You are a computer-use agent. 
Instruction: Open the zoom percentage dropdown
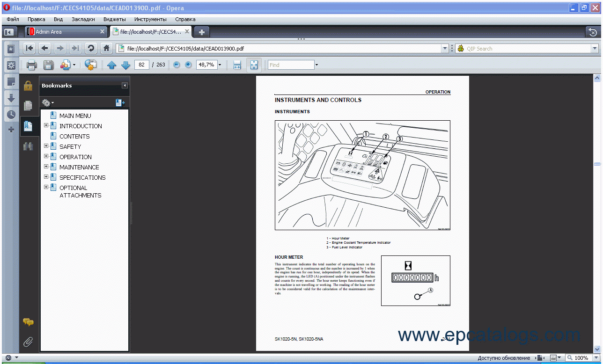tap(220, 65)
